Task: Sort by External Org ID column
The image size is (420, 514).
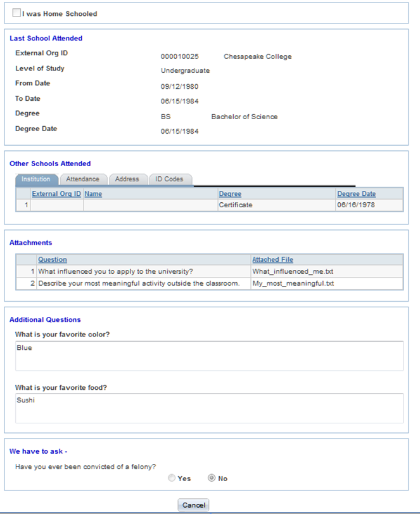Action: coord(56,194)
